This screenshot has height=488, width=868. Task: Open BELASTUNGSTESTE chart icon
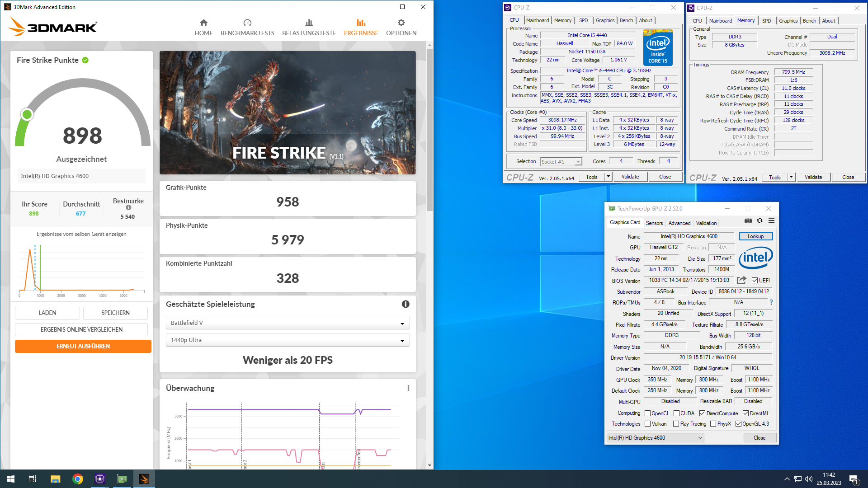tap(309, 23)
